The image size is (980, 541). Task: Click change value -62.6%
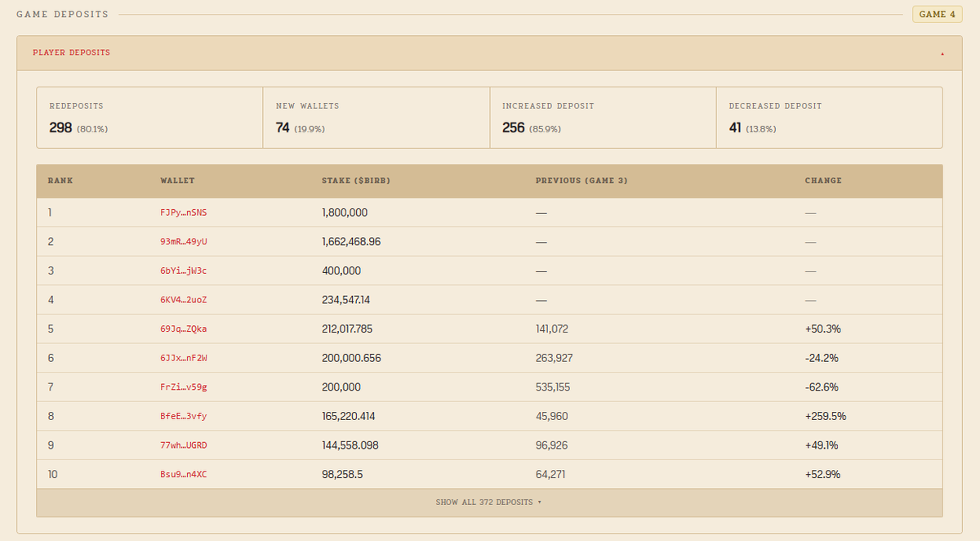tap(822, 387)
